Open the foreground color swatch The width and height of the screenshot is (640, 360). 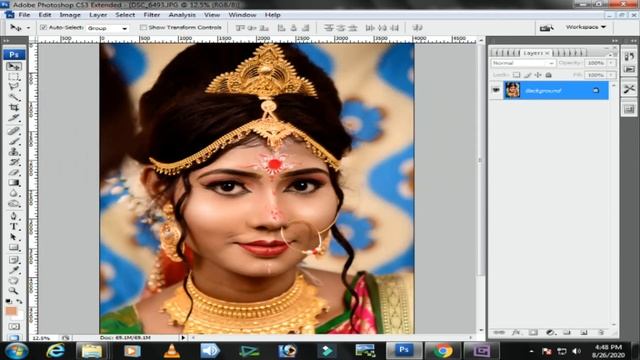tap(11, 311)
